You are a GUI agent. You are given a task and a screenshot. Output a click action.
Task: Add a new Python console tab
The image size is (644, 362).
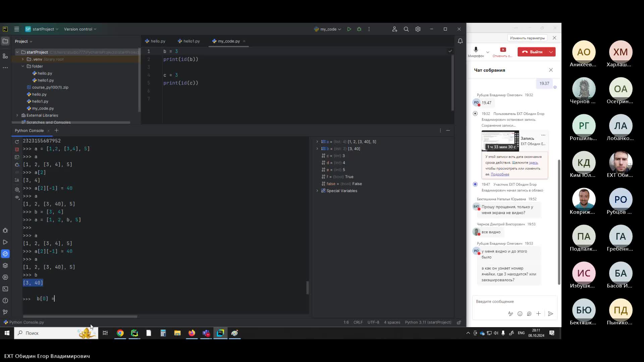[56, 130]
